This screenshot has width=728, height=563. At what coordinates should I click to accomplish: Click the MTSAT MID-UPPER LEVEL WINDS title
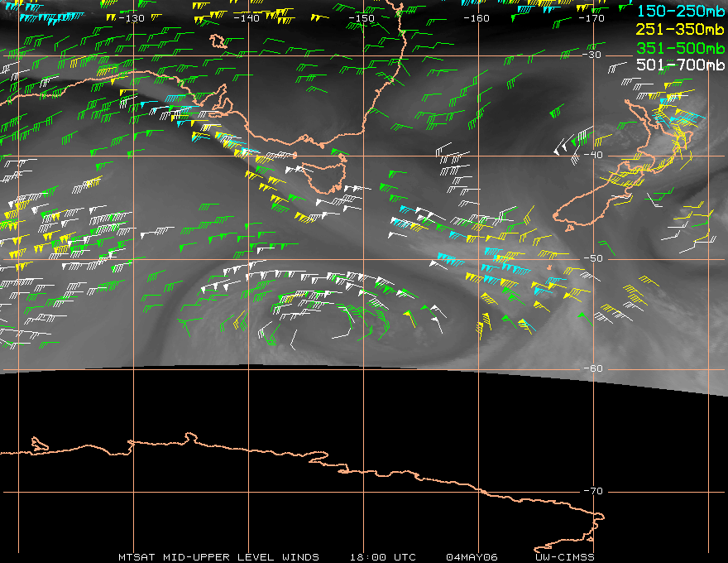point(218,556)
